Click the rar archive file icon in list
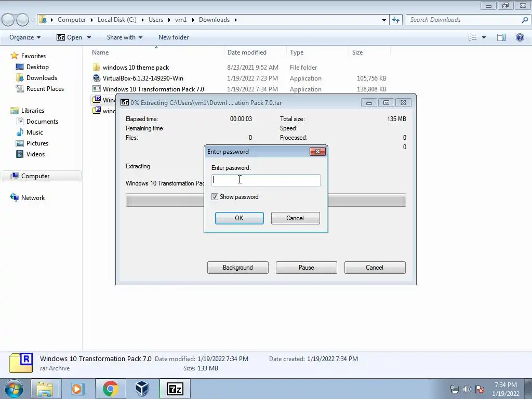The height and width of the screenshot is (399, 532). [x=97, y=99]
